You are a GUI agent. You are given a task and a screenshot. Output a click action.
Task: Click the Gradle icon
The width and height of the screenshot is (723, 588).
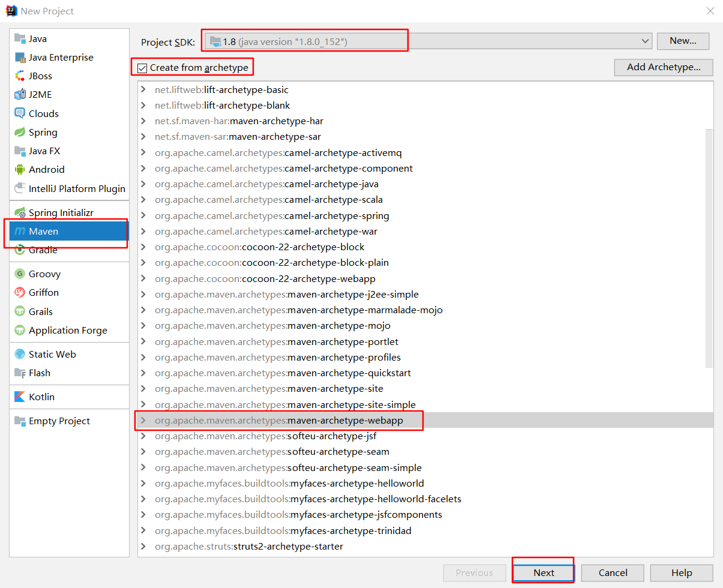(x=20, y=250)
